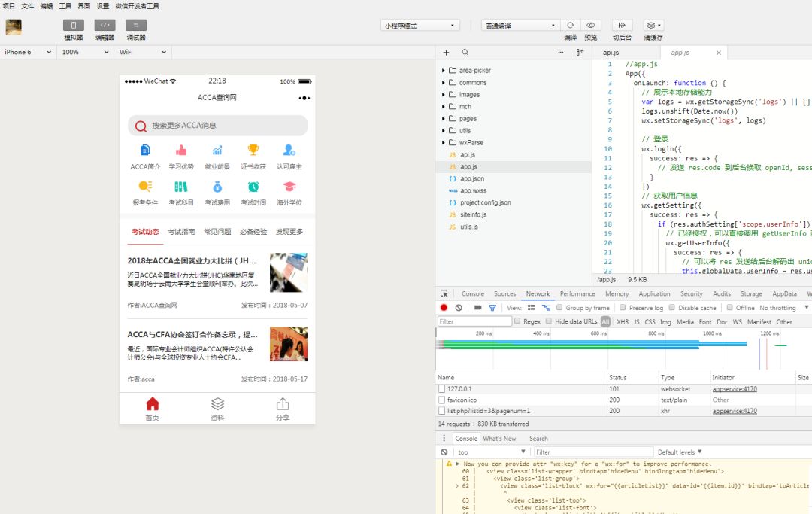The width and height of the screenshot is (812, 514).
Task: Click the red network record button
Action: tap(444, 307)
